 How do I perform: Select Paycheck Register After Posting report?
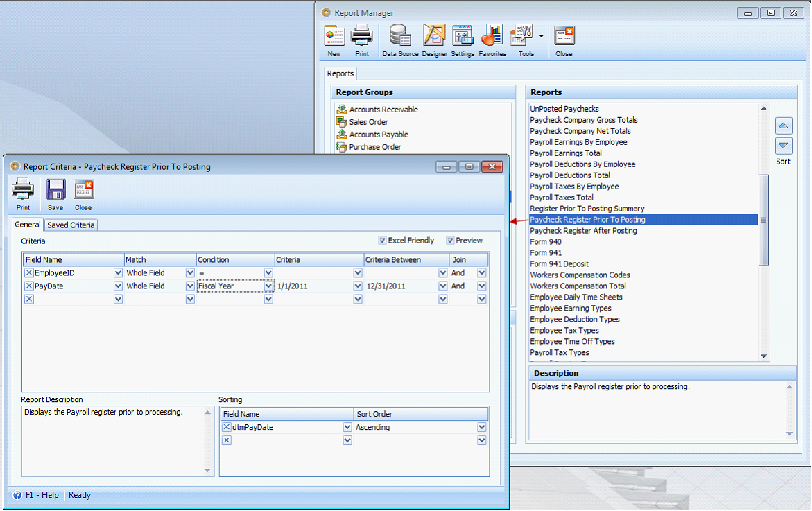click(583, 231)
